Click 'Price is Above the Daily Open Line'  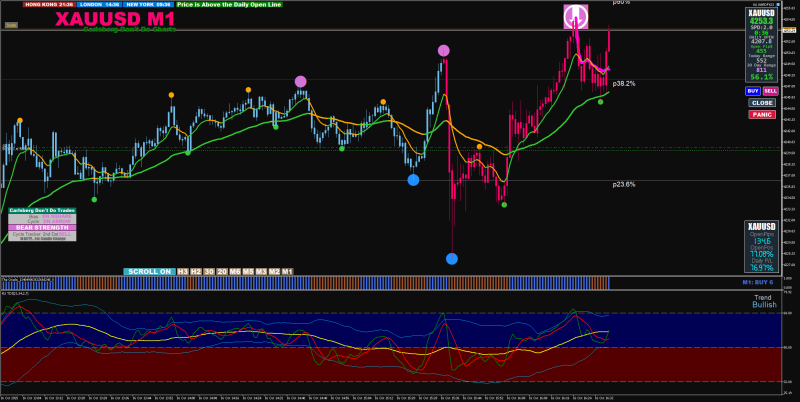[x=229, y=4]
